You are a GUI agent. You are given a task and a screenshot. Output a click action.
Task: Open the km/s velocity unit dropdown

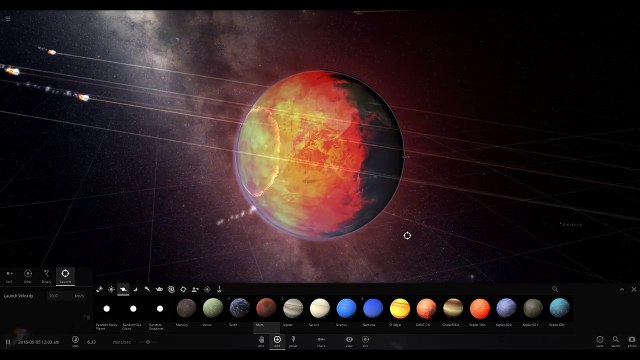click(x=80, y=296)
